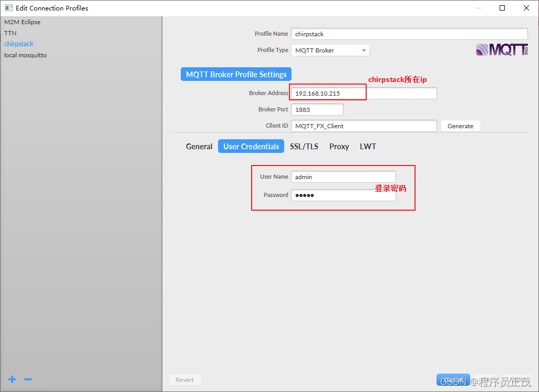Click the Broker Port field

tap(317, 110)
